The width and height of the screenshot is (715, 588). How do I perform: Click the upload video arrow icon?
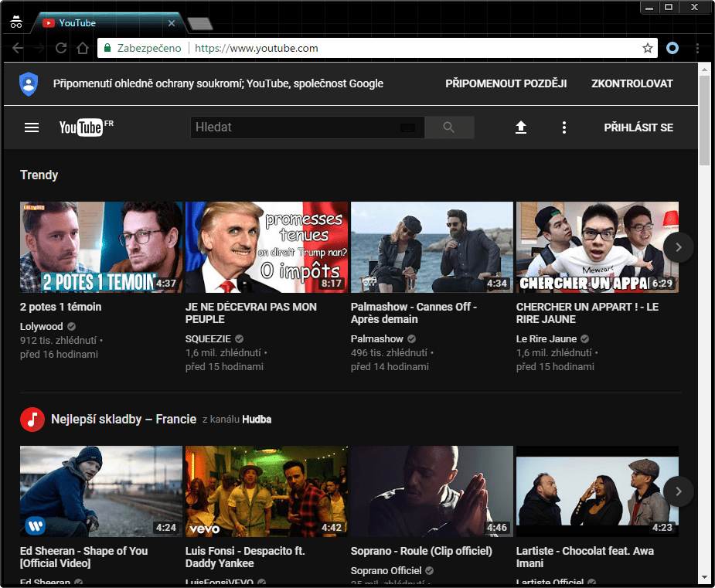[521, 127]
